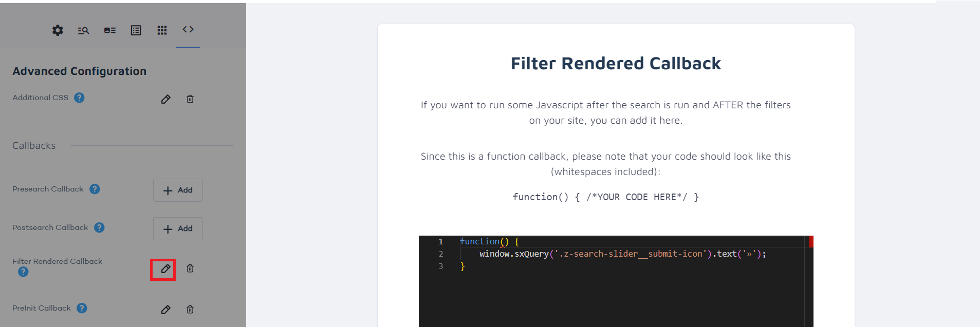Show help for Presearch Callback

click(95, 189)
